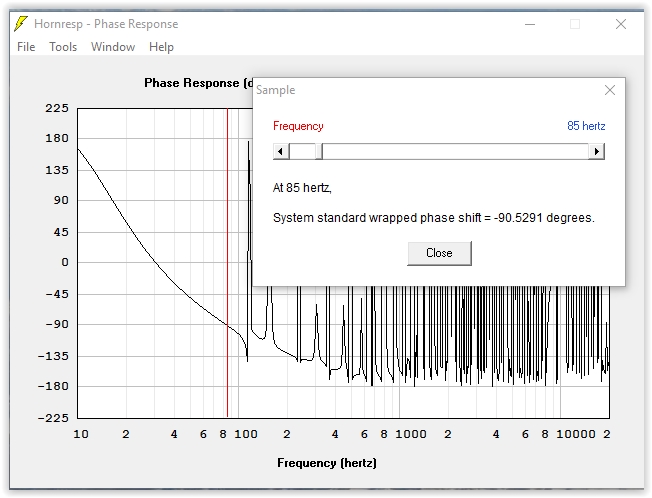This screenshot has width=652, height=498.
Task: Click the '85 hertz' value label
Action: tap(586, 126)
